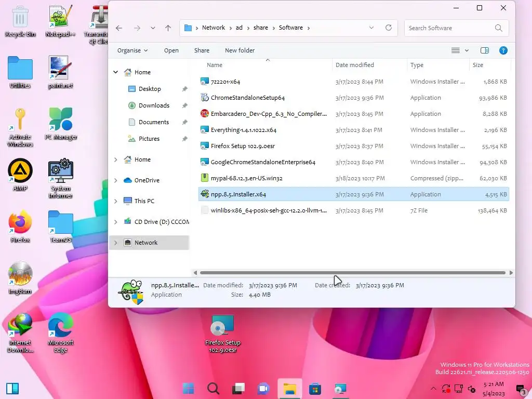Viewport: 532px width, 399px height.
Task: Click 'ad' breadcrumb segment
Action: coord(239,28)
